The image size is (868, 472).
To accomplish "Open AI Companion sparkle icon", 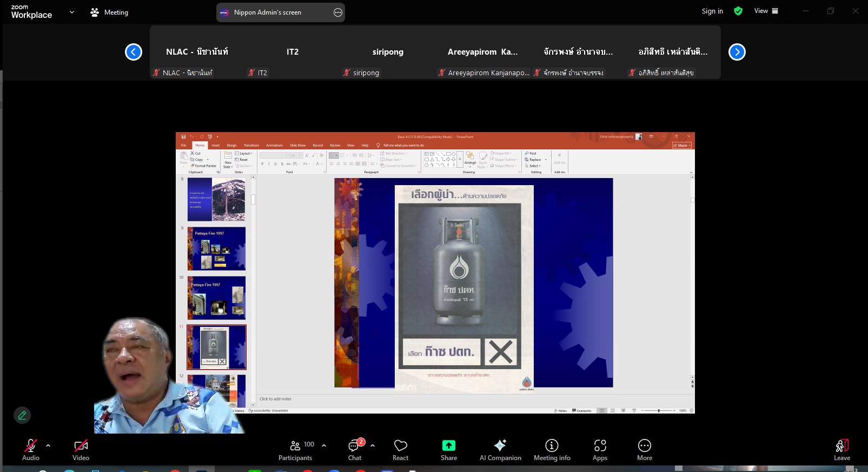I will coord(500,445).
